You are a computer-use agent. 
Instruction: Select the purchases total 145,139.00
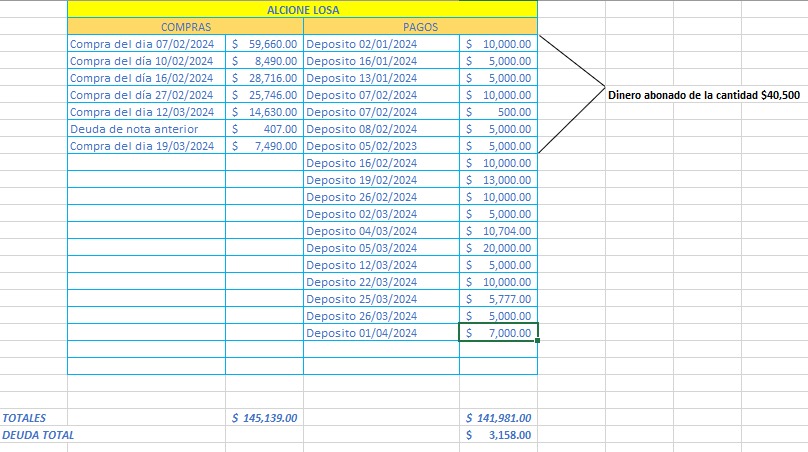click(x=264, y=418)
